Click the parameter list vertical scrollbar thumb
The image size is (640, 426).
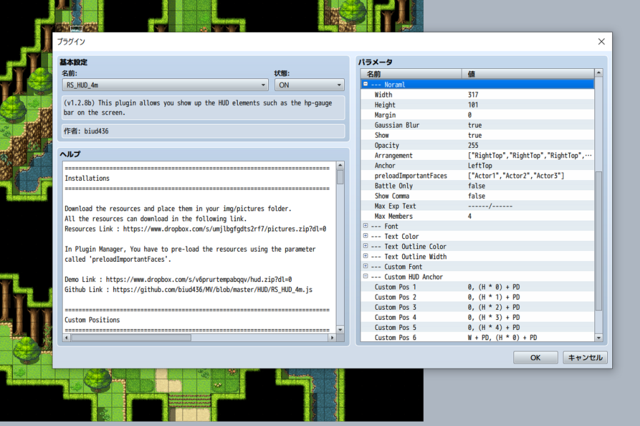[598, 241]
